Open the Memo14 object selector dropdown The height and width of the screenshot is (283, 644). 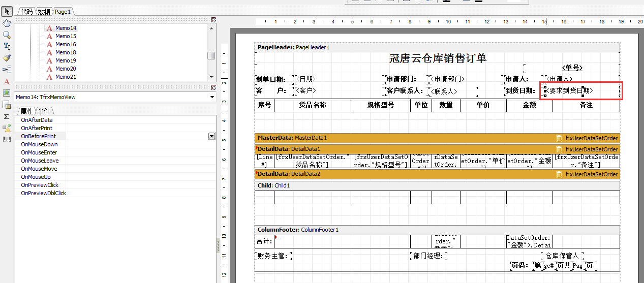click(212, 97)
